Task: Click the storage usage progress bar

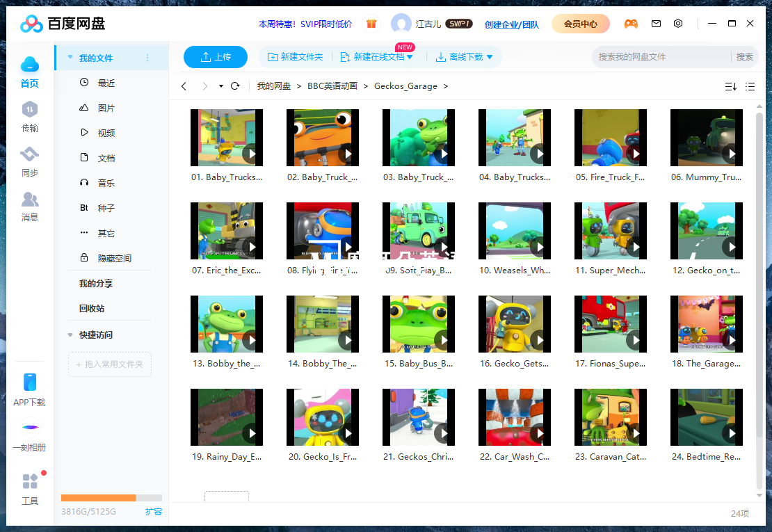Action: click(x=111, y=498)
